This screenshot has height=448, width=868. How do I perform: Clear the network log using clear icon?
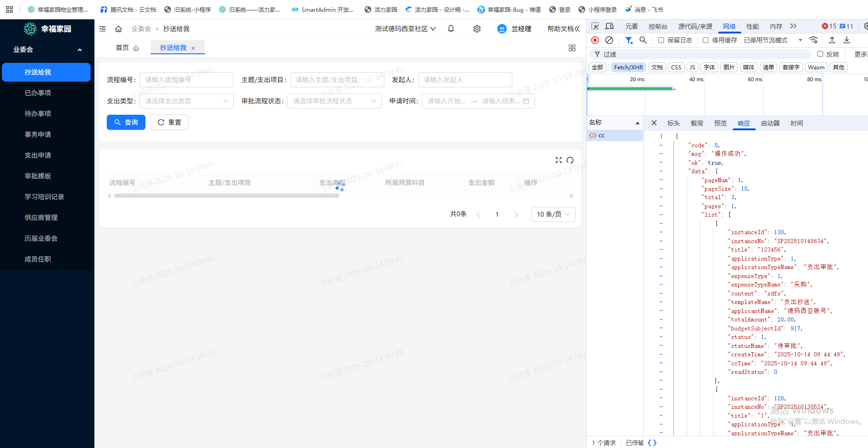(x=609, y=40)
